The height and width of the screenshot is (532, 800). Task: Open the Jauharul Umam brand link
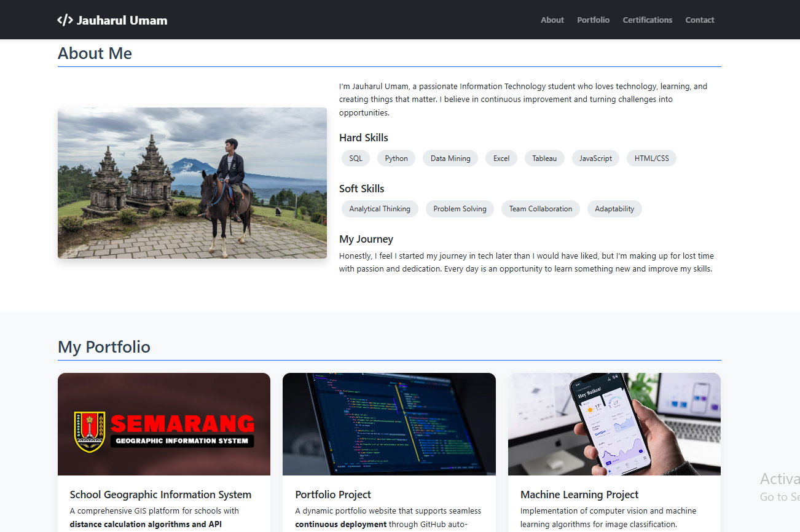[x=122, y=20]
